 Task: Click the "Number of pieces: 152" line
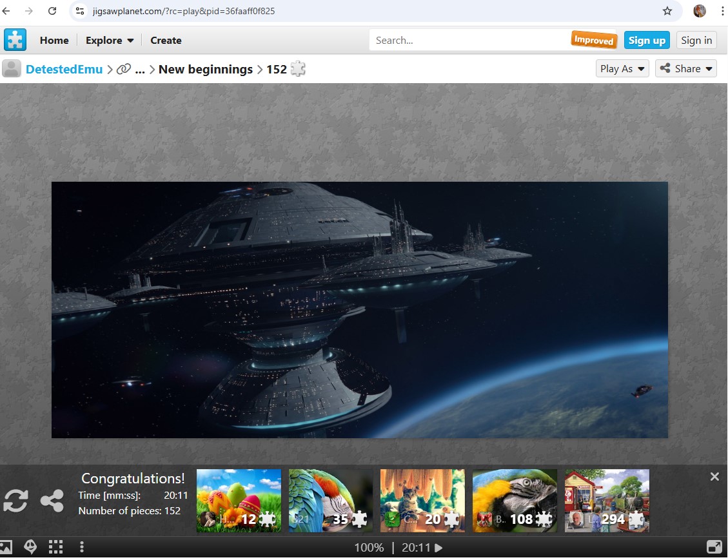click(130, 511)
